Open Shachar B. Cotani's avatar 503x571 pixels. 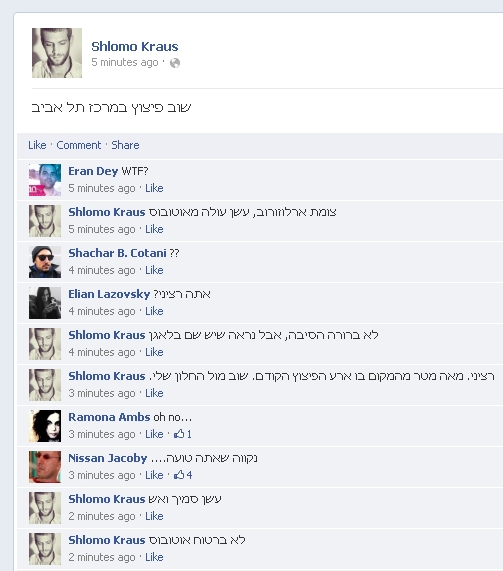pos(45,262)
